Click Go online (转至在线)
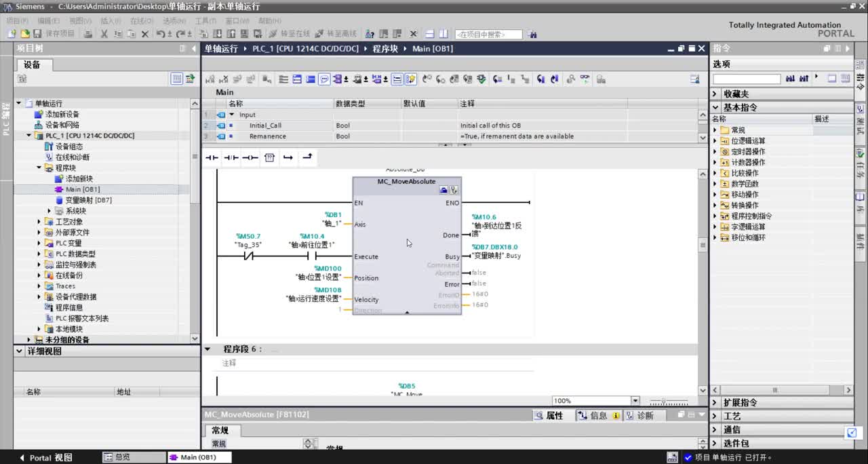The width and height of the screenshot is (868, 464). (x=290, y=33)
